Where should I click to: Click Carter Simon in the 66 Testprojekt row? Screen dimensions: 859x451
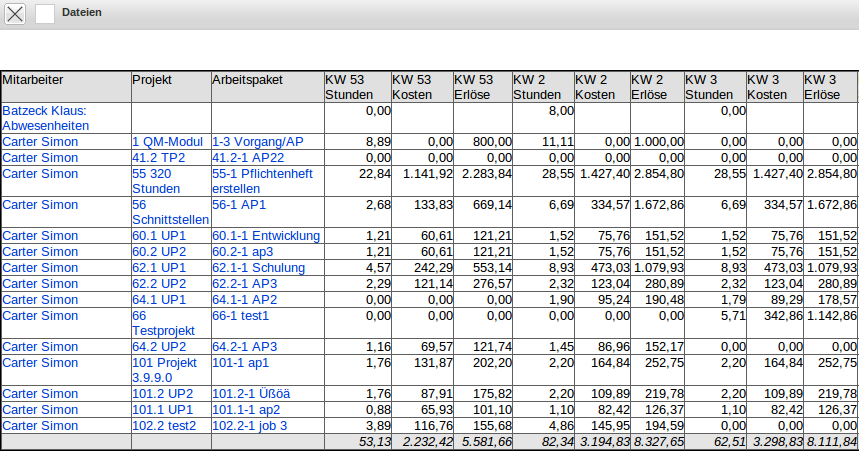[40, 316]
